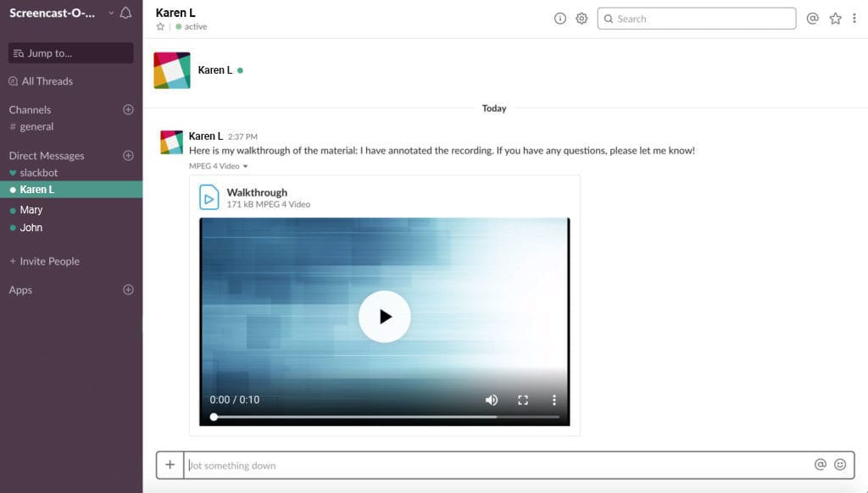
Task: Click the Apps section label
Action: coord(20,290)
